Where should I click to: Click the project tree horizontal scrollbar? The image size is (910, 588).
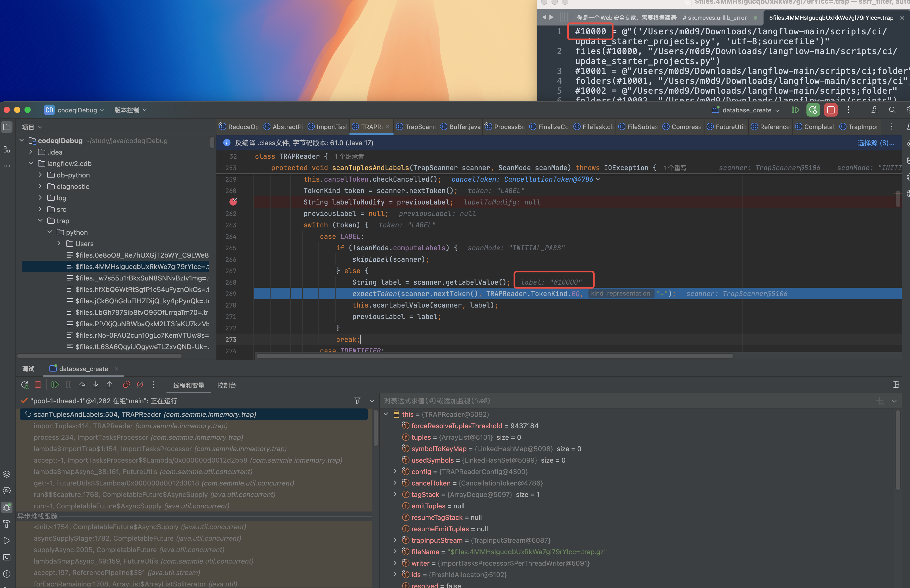[99, 356]
